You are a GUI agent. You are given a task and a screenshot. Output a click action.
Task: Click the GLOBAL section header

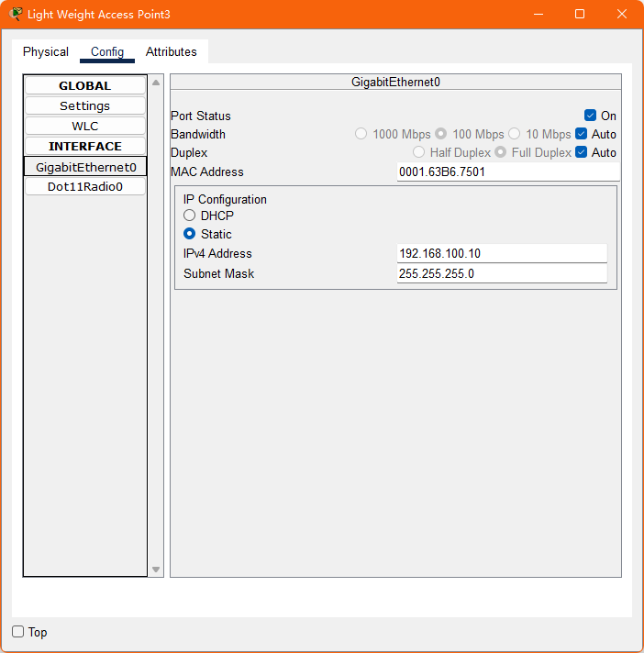click(85, 86)
